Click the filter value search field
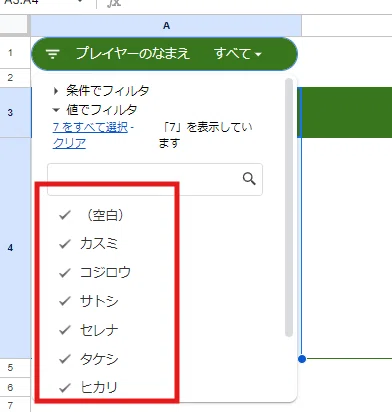This screenshot has width=392, height=412. coord(155,179)
